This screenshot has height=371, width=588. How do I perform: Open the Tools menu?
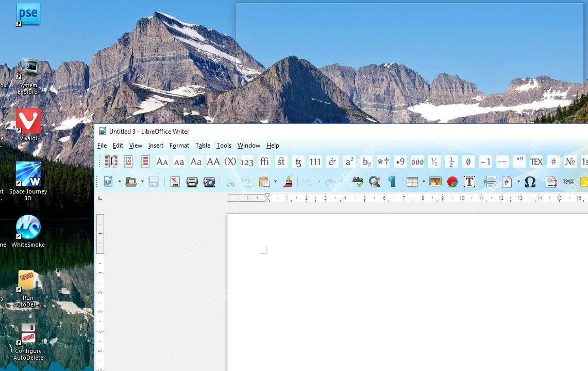tap(224, 146)
